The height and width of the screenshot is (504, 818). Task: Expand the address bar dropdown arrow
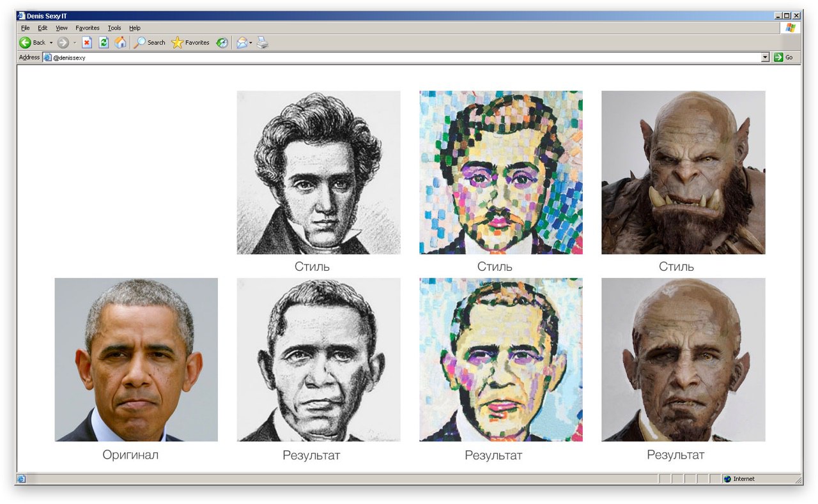click(765, 57)
